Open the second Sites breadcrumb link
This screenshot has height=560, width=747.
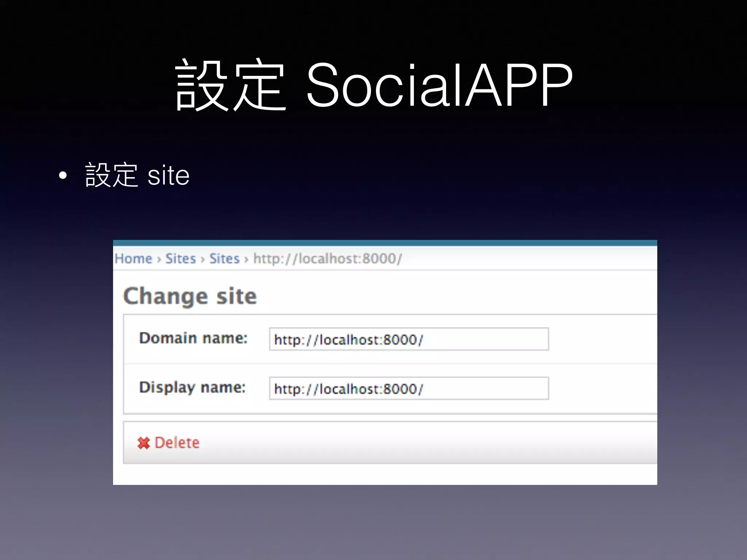[224, 258]
